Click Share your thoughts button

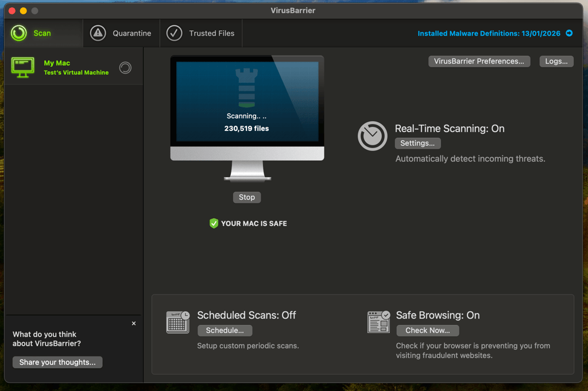(x=57, y=362)
